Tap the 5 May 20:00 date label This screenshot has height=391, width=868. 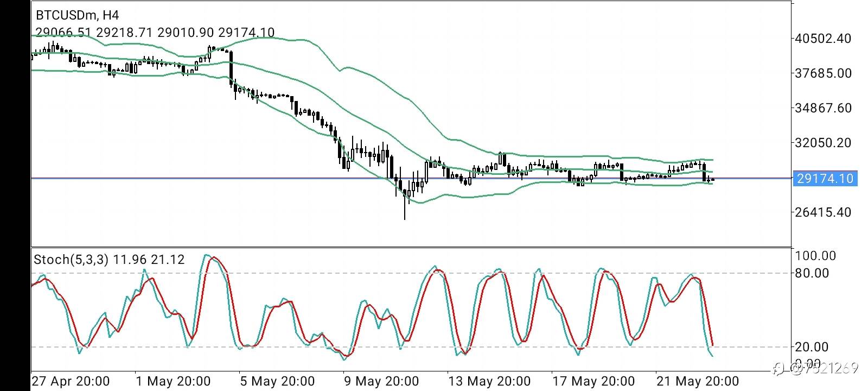[277, 381]
